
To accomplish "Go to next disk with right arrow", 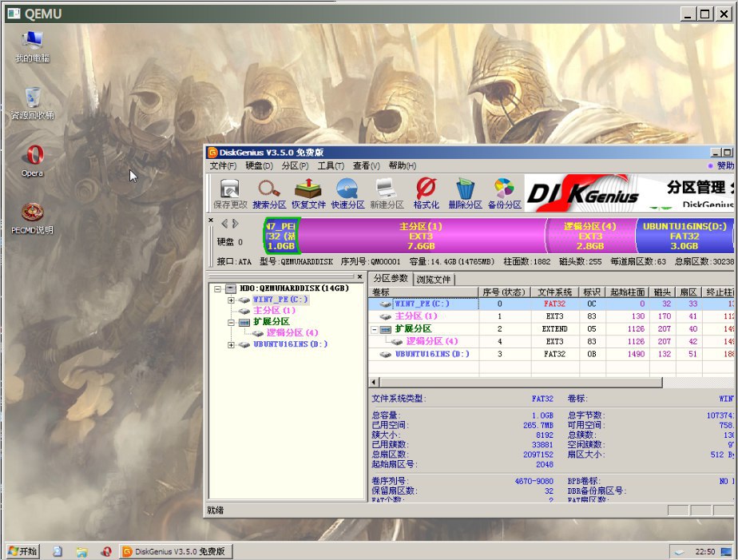I will pyautogui.click(x=236, y=224).
